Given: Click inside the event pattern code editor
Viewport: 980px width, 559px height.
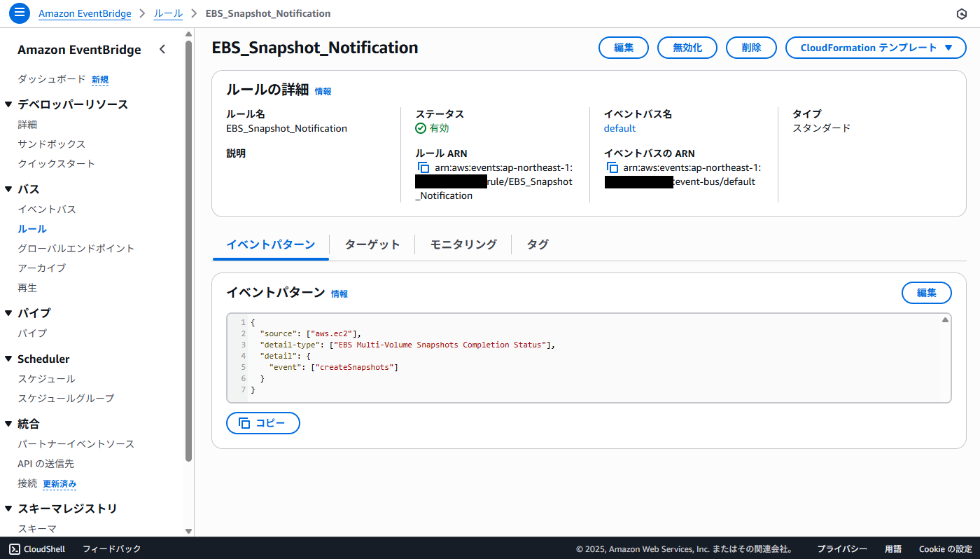Looking at the screenshot, I should pos(589,358).
